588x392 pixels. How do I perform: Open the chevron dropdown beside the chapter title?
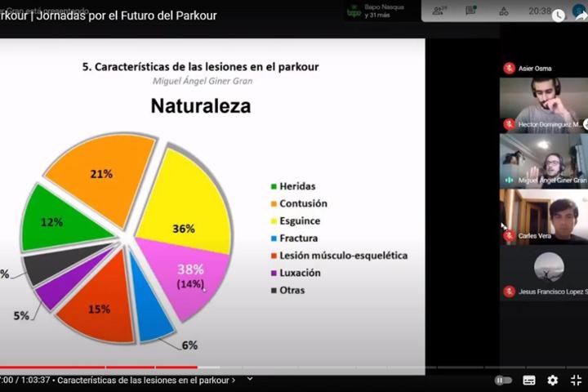coord(250,379)
